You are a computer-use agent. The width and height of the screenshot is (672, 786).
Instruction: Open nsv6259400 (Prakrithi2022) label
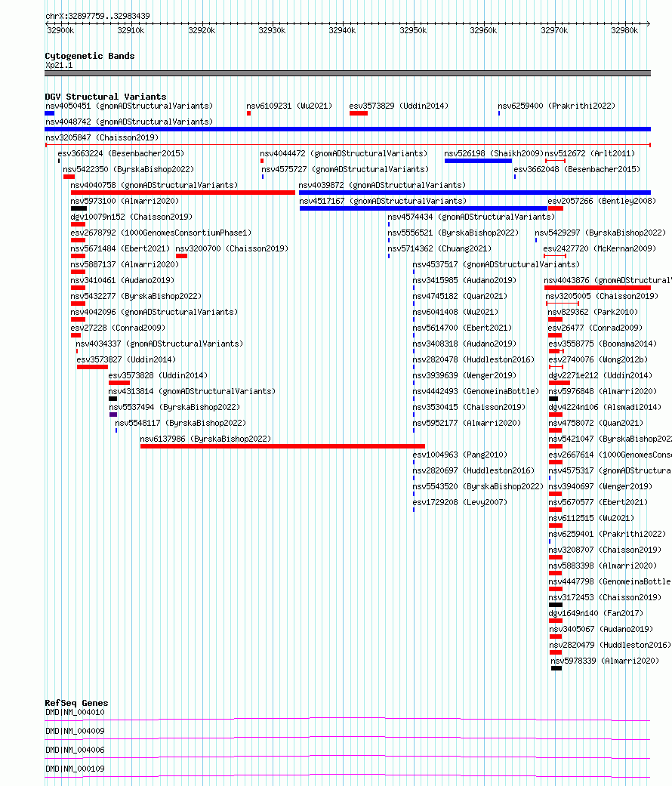point(556,106)
